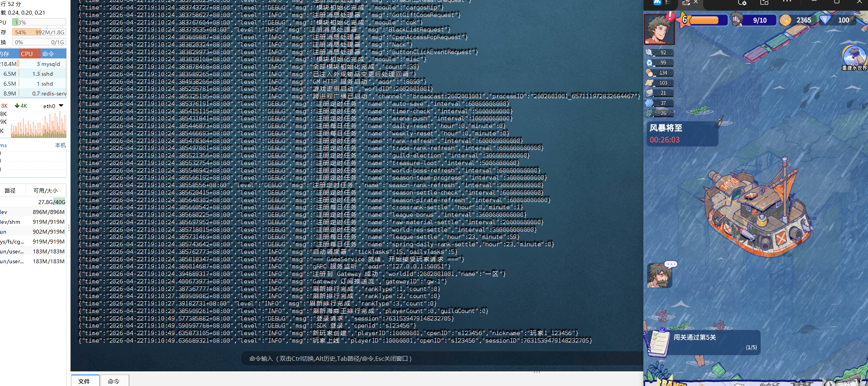Viewport: 868px width, 386px height.
Task: Switch to the 命令 bottom tab
Action: pyautogui.click(x=114, y=381)
